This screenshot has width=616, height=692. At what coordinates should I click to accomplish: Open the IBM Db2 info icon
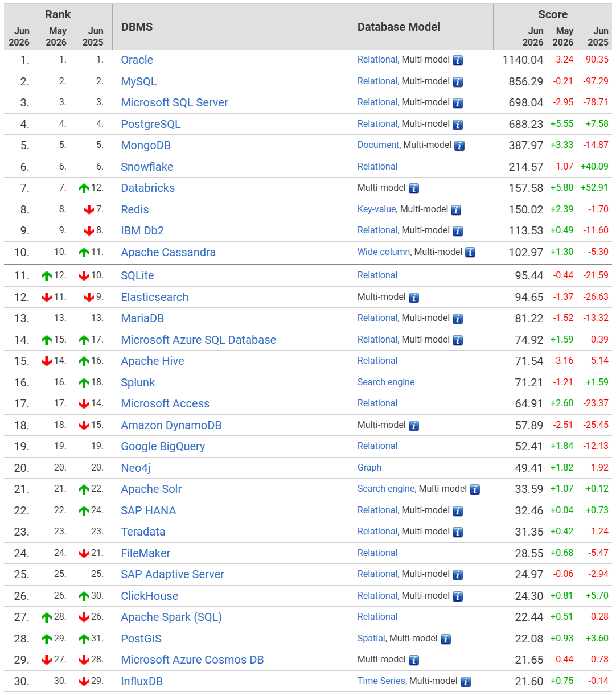coord(458,231)
